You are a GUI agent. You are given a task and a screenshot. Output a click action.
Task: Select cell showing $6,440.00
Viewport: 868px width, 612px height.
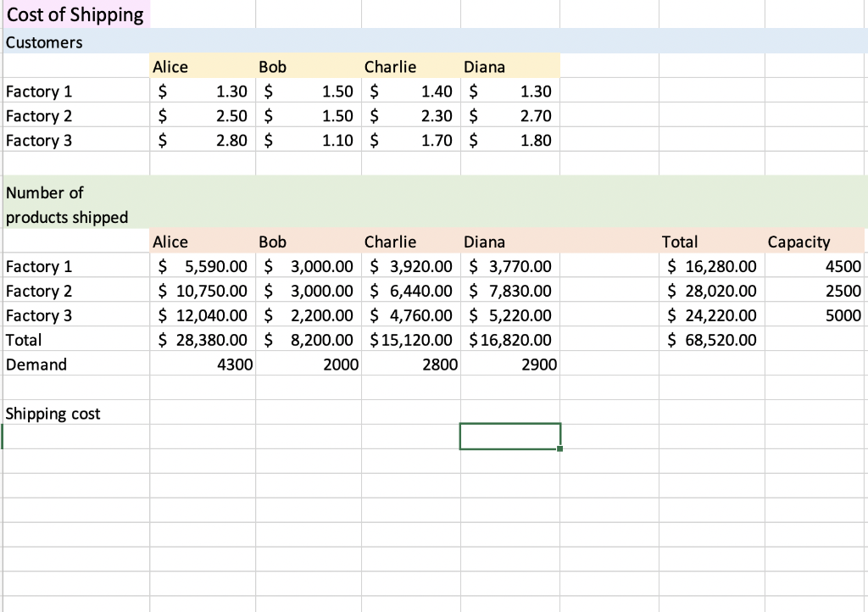click(x=411, y=290)
